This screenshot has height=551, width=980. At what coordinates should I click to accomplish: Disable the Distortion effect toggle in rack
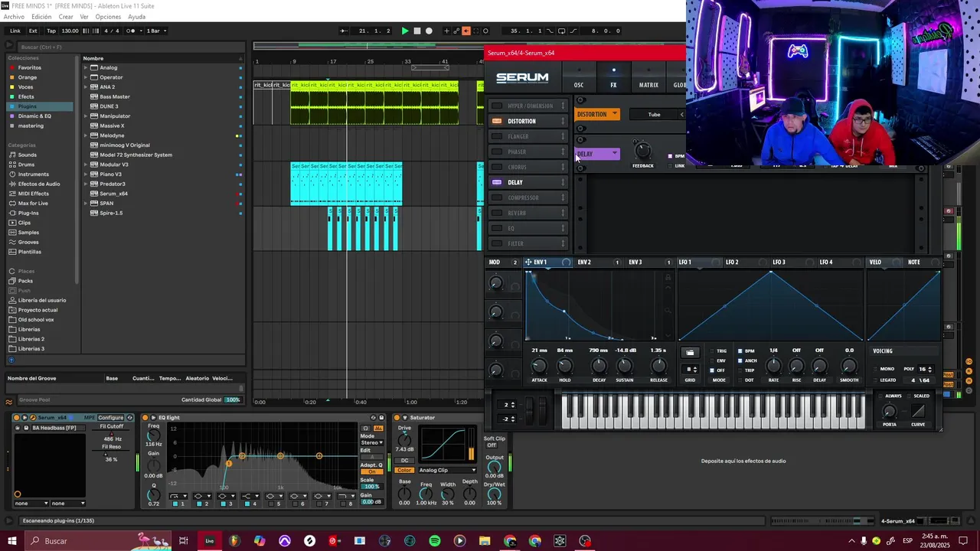tap(497, 121)
